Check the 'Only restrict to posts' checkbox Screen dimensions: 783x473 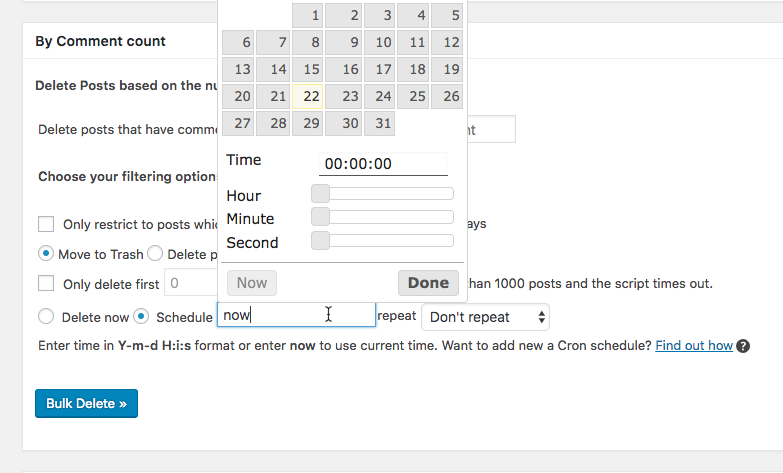tap(46, 224)
